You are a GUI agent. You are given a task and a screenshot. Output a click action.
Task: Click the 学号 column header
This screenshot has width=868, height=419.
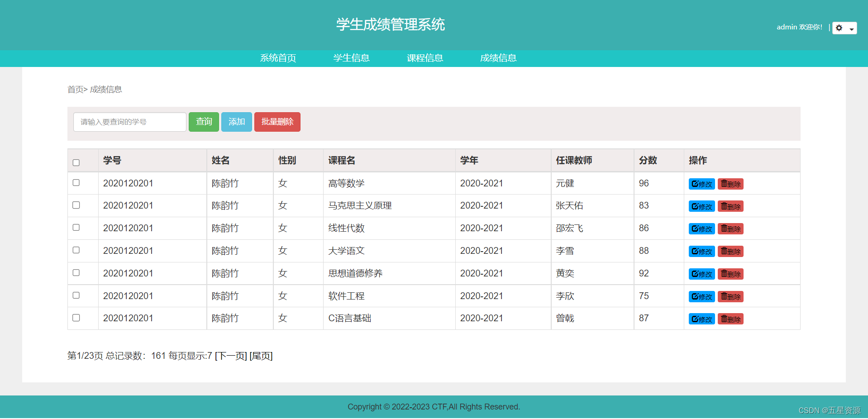click(112, 161)
